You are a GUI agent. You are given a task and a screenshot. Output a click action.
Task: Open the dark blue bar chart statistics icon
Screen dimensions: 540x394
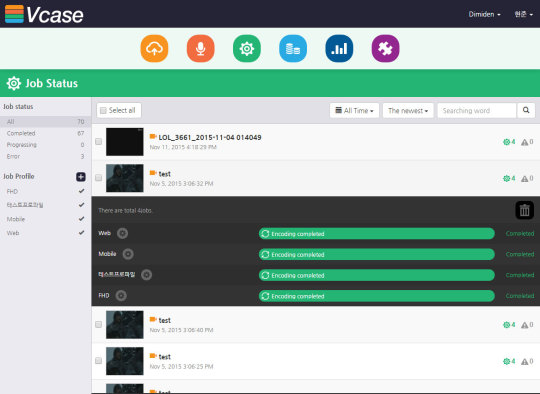point(339,49)
